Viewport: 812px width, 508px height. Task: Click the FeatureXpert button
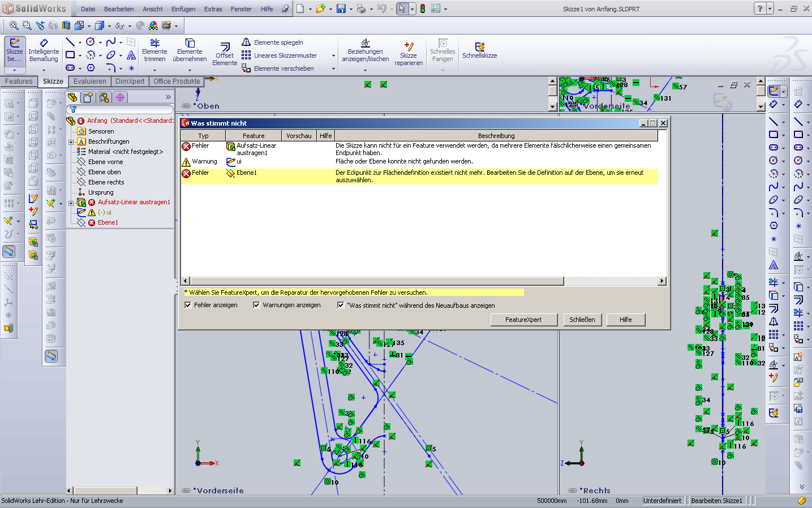(x=523, y=320)
